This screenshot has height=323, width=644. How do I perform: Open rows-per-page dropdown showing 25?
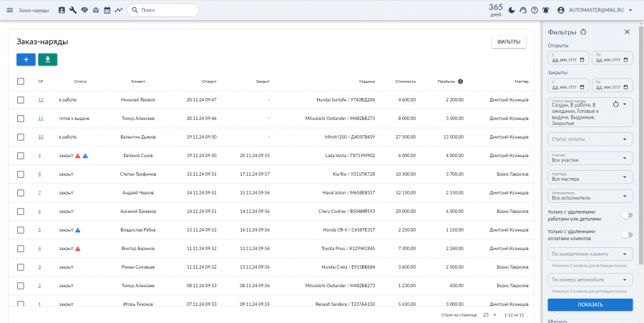coord(489,315)
